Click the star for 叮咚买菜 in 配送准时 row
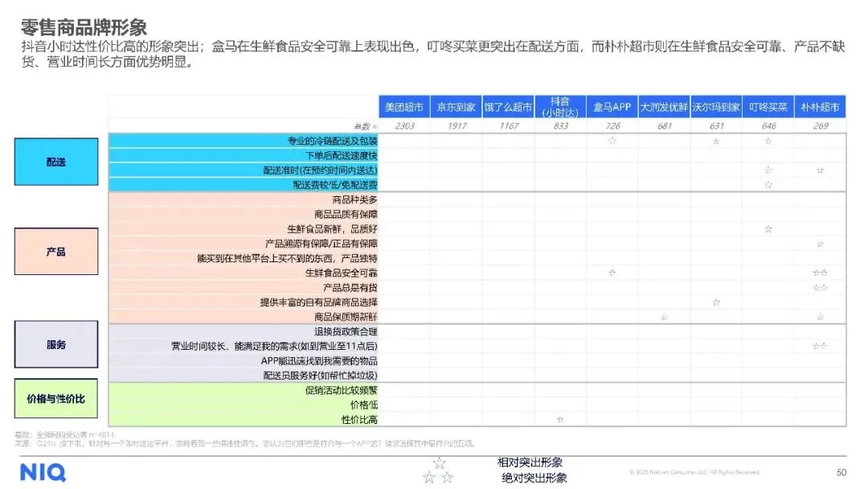 pos(768,170)
